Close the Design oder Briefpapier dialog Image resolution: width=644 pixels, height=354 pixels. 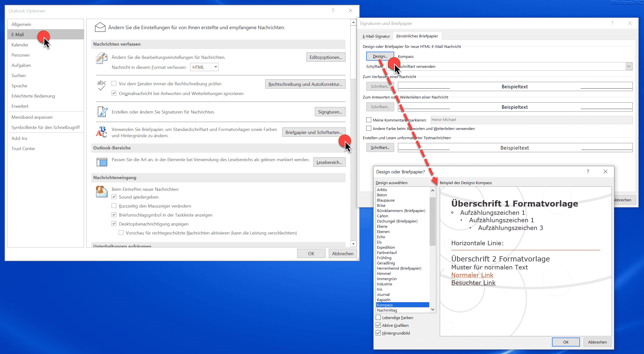(x=606, y=171)
